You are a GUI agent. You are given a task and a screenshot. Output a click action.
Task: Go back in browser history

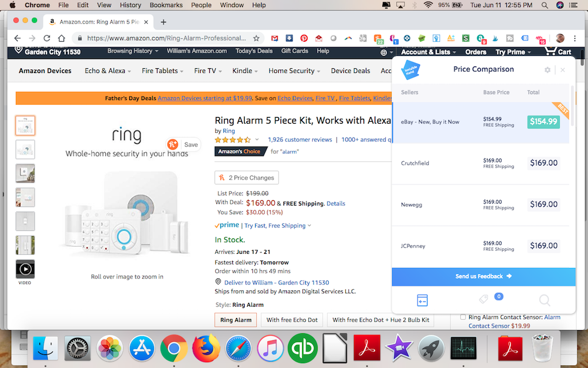17,38
